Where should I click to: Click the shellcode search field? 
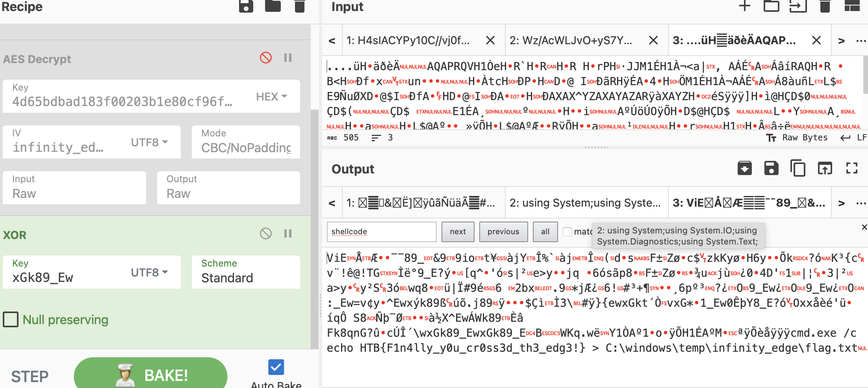tap(382, 231)
